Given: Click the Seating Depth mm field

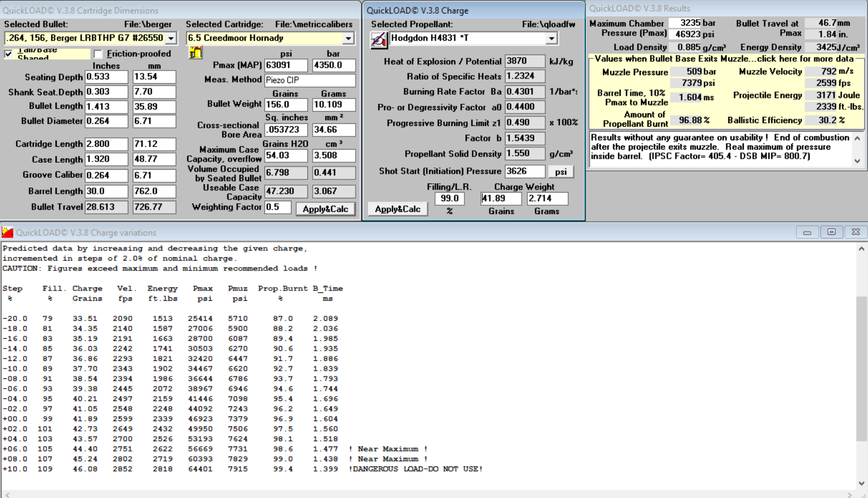Looking at the screenshot, I should tap(154, 77).
